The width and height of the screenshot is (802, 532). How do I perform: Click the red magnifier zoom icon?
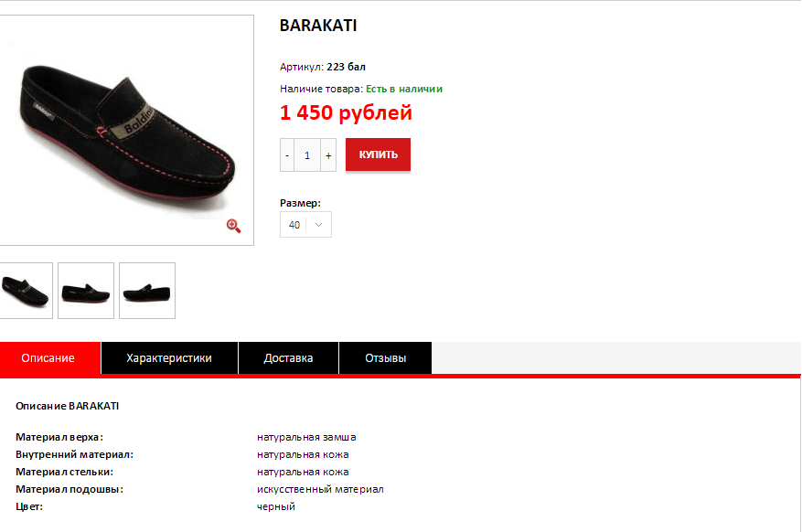[x=234, y=226]
